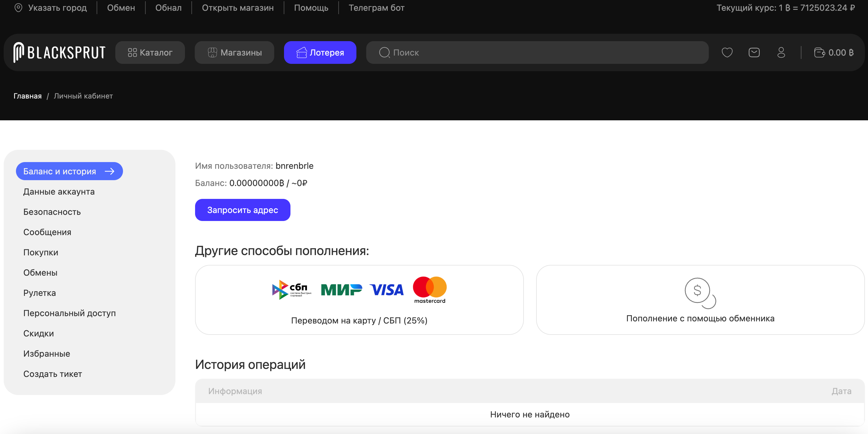Open inbox messages via the envelope icon

pos(755,52)
